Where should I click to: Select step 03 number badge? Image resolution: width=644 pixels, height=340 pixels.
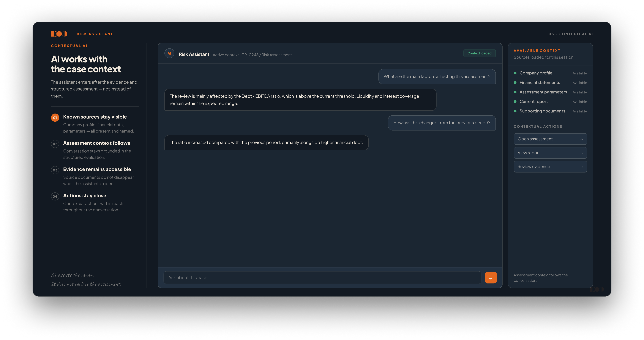click(x=55, y=170)
